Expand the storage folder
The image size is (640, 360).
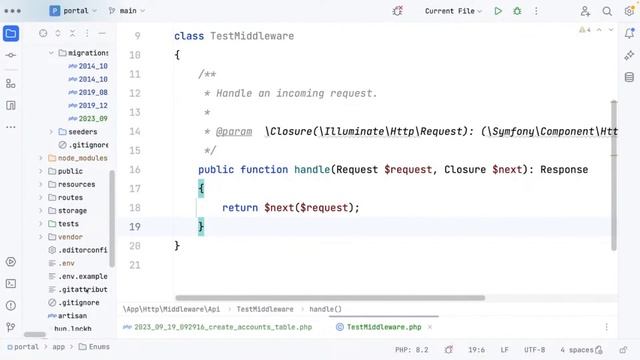[x=41, y=211]
